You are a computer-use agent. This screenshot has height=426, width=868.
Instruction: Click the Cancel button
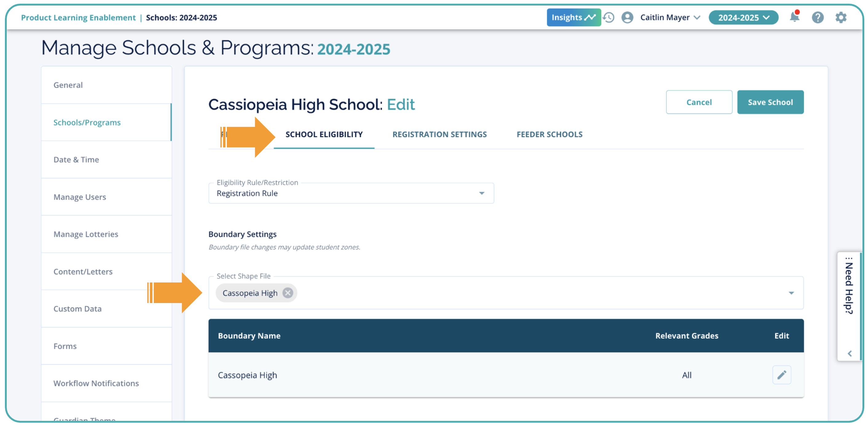tap(699, 102)
